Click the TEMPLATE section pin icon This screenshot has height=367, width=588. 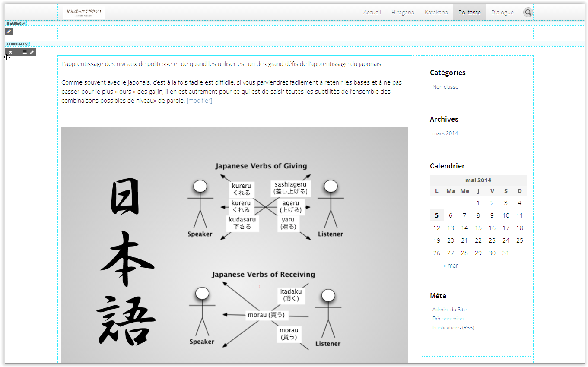(x=26, y=44)
